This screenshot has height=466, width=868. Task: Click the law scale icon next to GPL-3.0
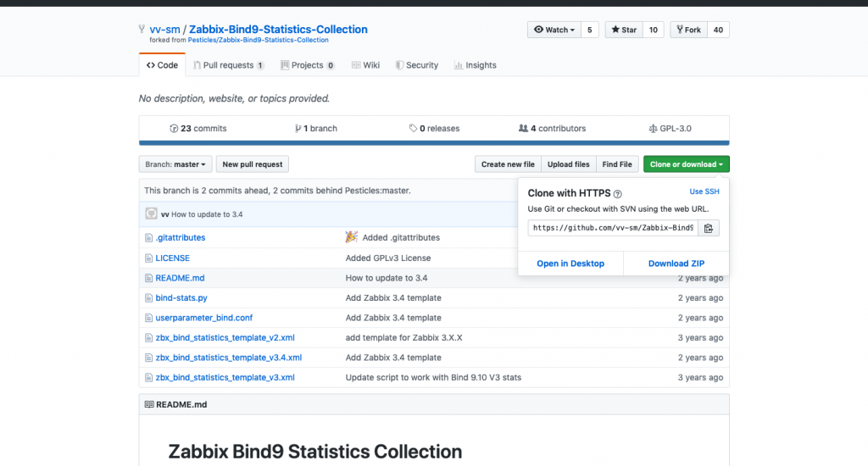tap(653, 129)
